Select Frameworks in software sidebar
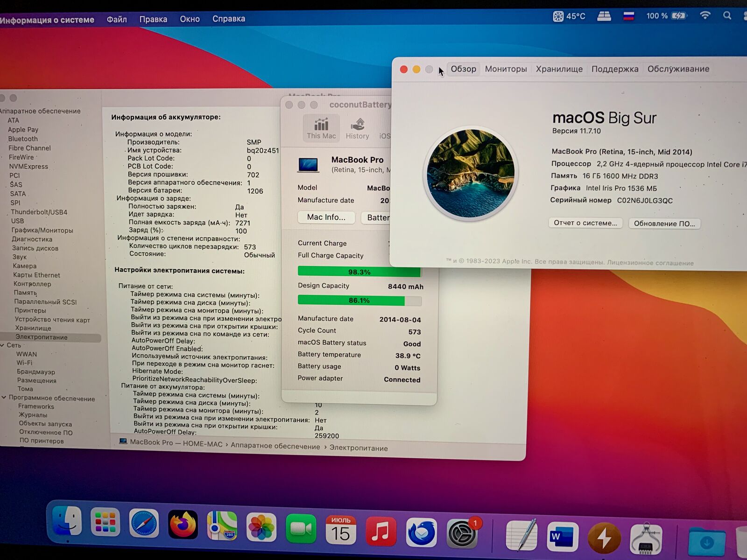The width and height of the screenshot is (747, 560). click(36, 406)
